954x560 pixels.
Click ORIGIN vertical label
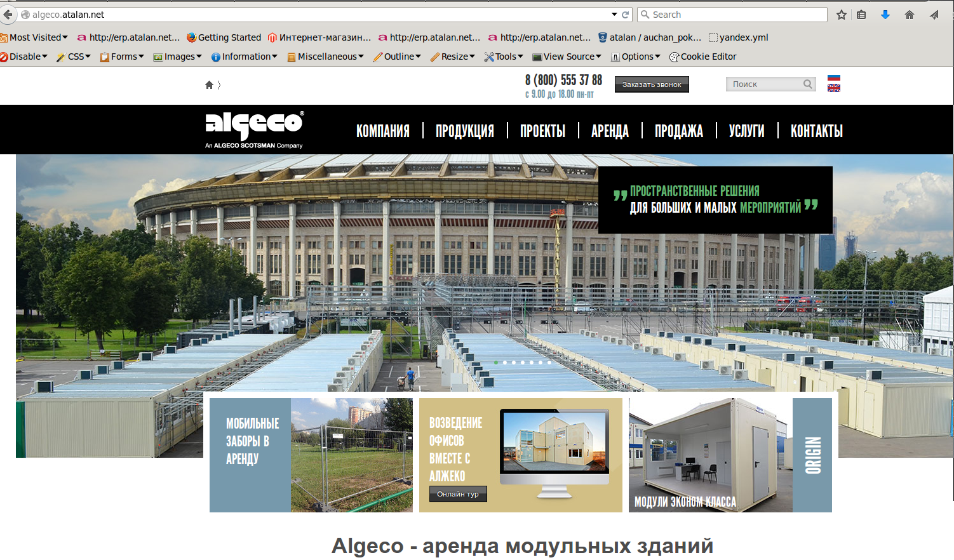coord(813,455)
